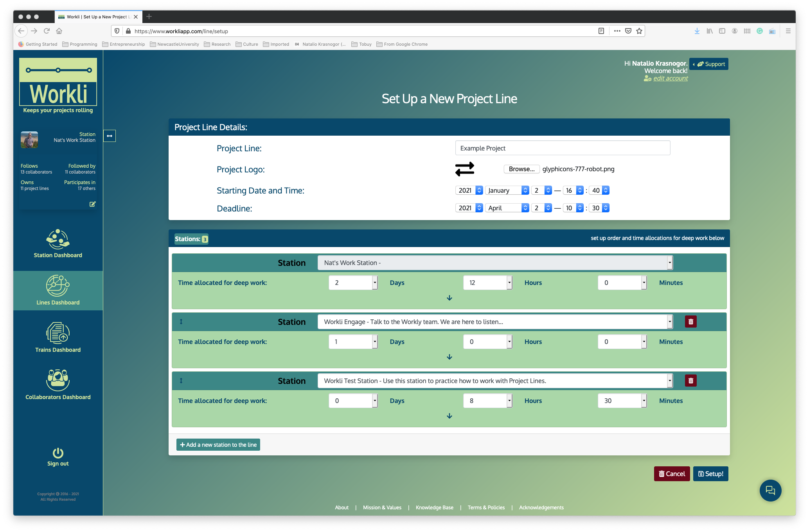Open the Research bookmarks folder
The height and width of the screenshot is (532, 809).
click(x=217, y=44)
